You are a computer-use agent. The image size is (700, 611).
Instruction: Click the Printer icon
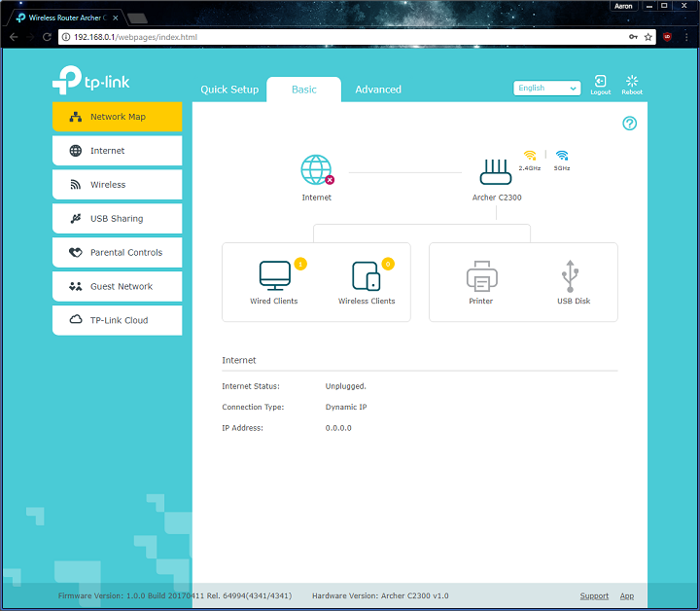[481, 276]
